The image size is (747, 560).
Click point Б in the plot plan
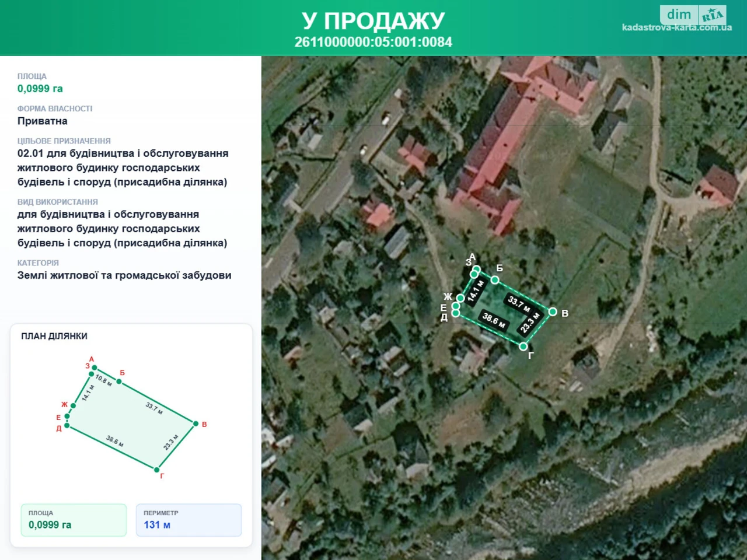coord(119,381)
